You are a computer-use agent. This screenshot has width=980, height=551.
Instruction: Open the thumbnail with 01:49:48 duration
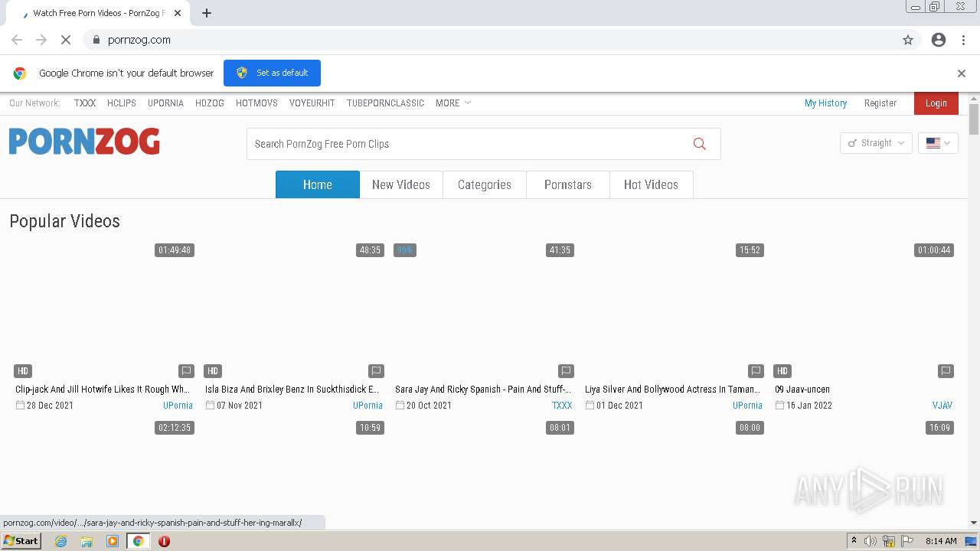(104, 311)
